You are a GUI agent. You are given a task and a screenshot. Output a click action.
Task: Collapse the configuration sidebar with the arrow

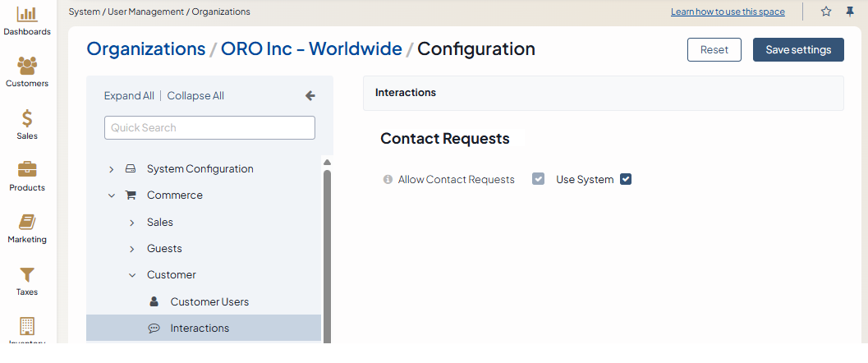310,95
